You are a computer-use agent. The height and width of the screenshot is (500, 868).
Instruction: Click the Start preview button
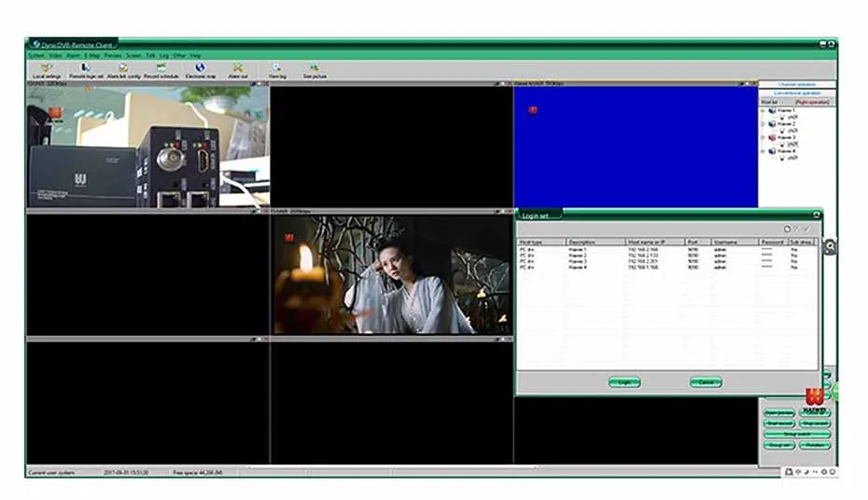coord(779,413)
